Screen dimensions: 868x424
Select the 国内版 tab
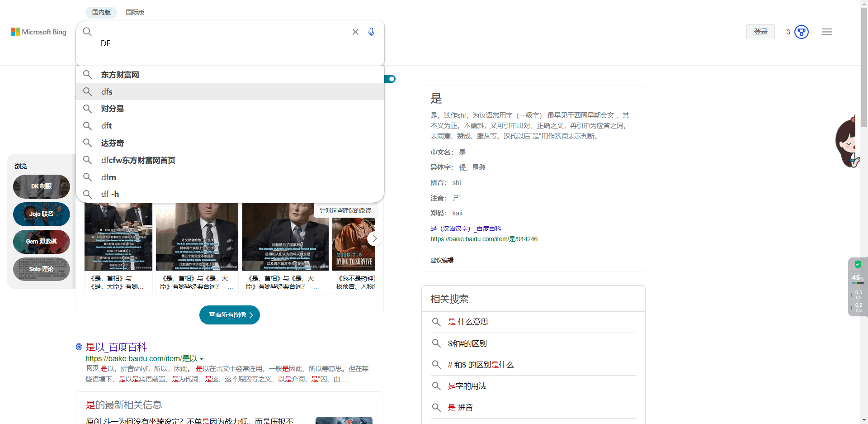pyautogui.click(x=101, y=12)
